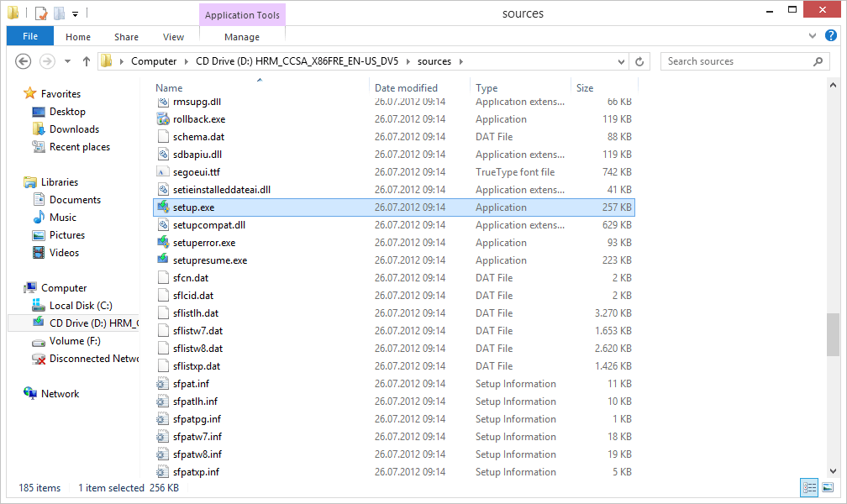Sort by the Date modified column header

click(406, 88)
